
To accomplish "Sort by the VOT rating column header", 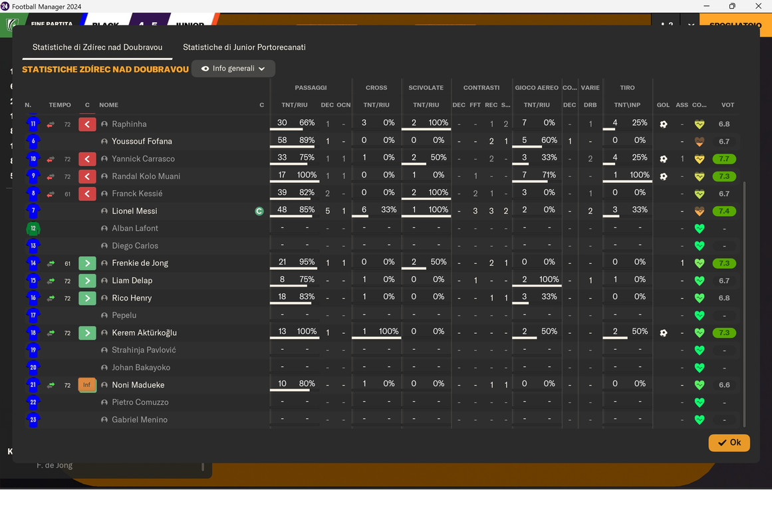I will coord(727,105).
